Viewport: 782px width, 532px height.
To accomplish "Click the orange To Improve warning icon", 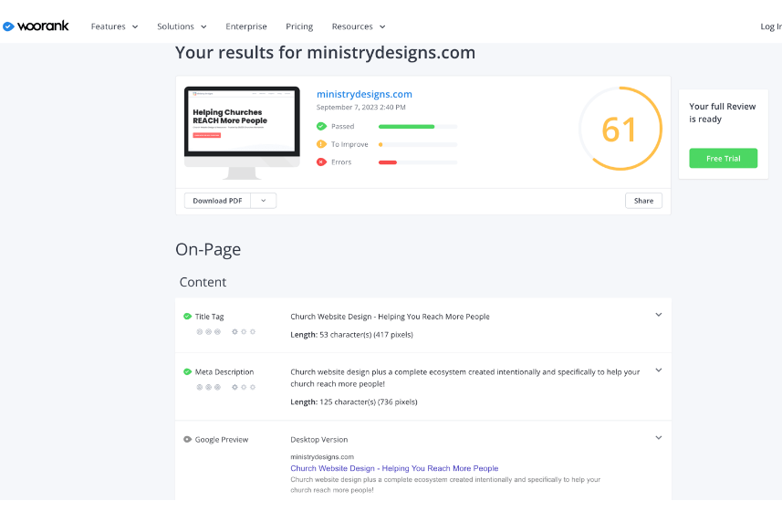I will point(321,144).
